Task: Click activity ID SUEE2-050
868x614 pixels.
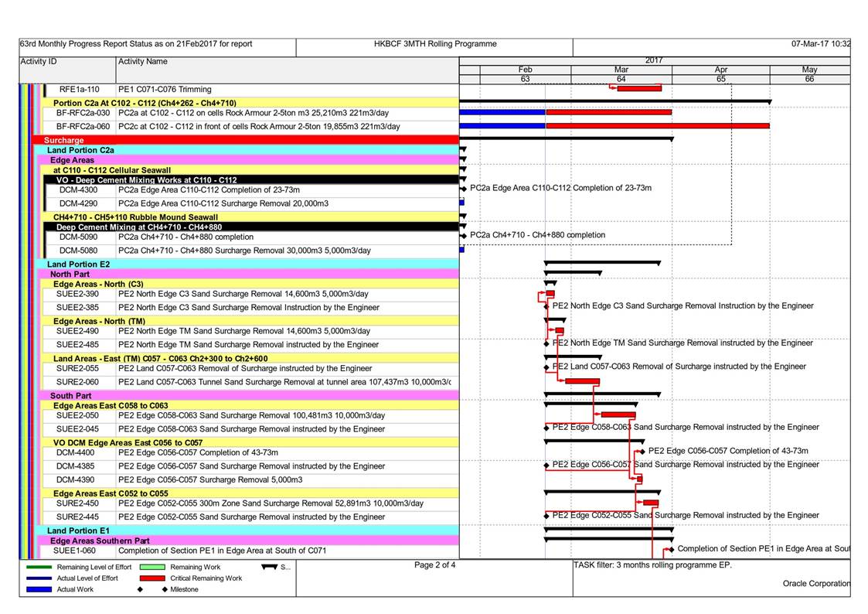Action: coord(77,415)
